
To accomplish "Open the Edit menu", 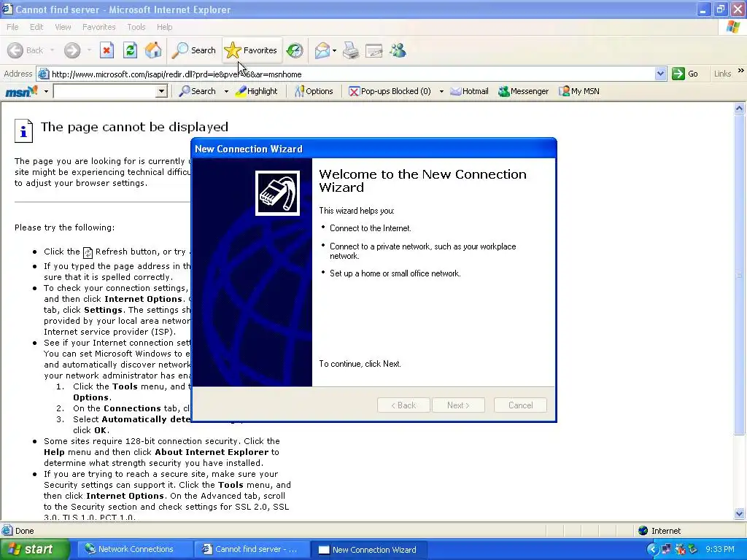I will pyautogui.click(x=36, y=27).
